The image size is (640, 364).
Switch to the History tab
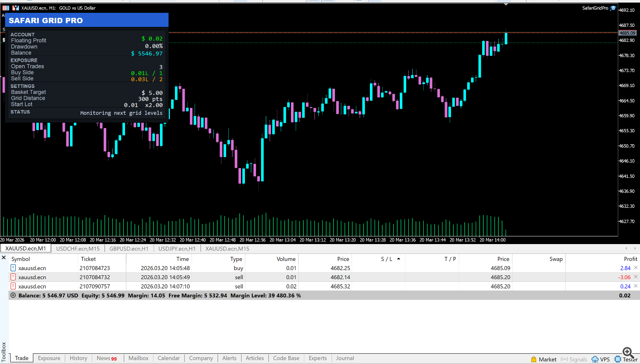(x=78, y=358)
